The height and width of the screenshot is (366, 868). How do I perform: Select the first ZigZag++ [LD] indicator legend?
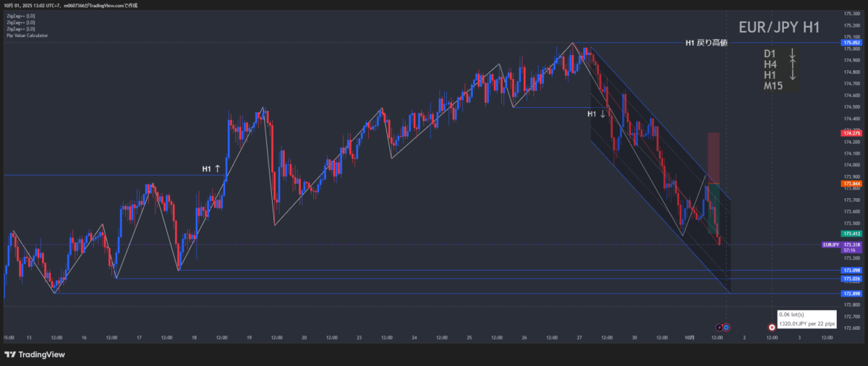point(20,16)
